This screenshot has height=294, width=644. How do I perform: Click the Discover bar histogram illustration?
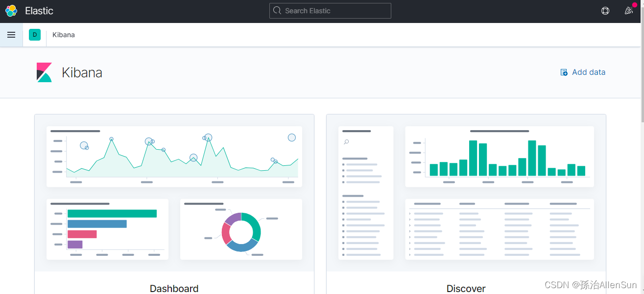coord(500,157)
